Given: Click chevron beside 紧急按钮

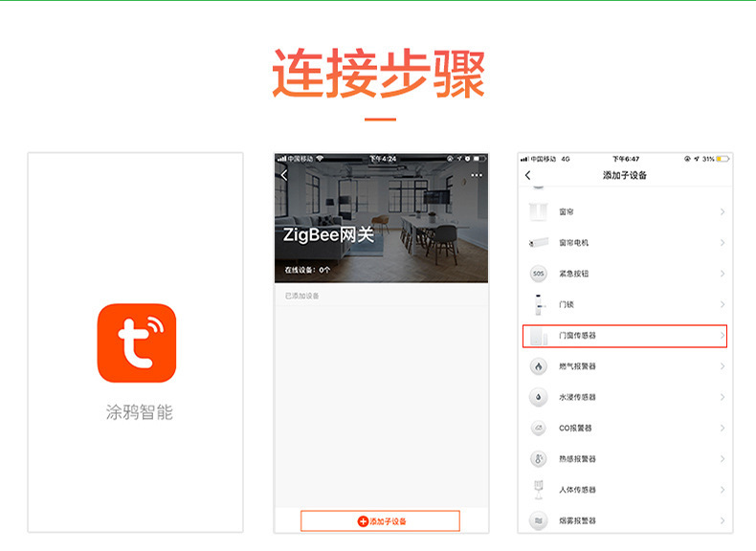Looking at the screenshot, I should click(x=722, y=274).
